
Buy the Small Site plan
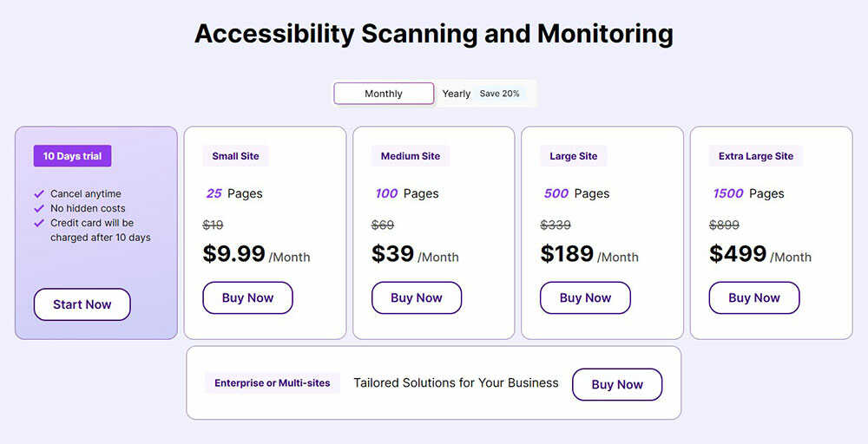pos(247,297)
